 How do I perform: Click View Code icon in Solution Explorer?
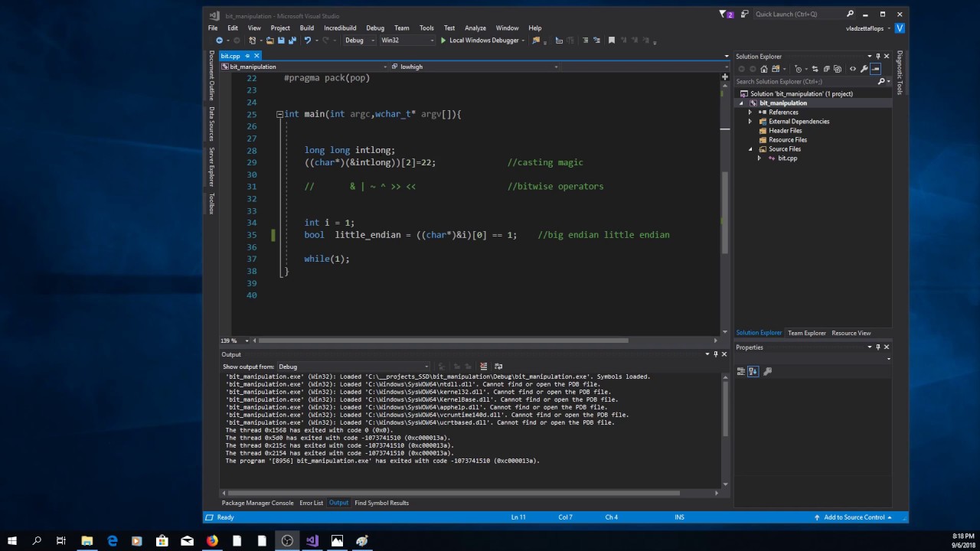coord(853,69)
